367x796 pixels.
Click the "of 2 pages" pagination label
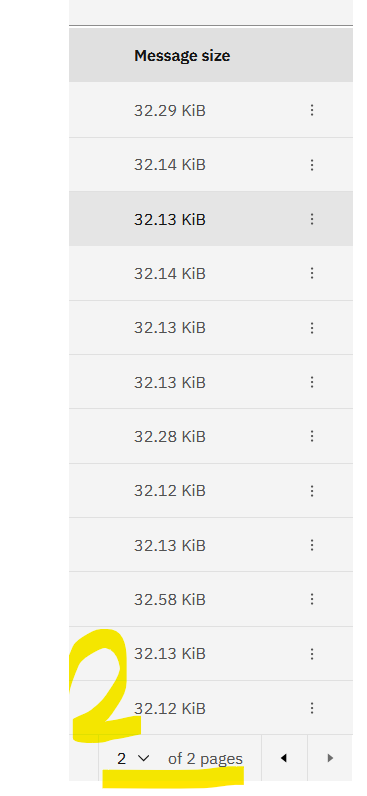(205, 759)
